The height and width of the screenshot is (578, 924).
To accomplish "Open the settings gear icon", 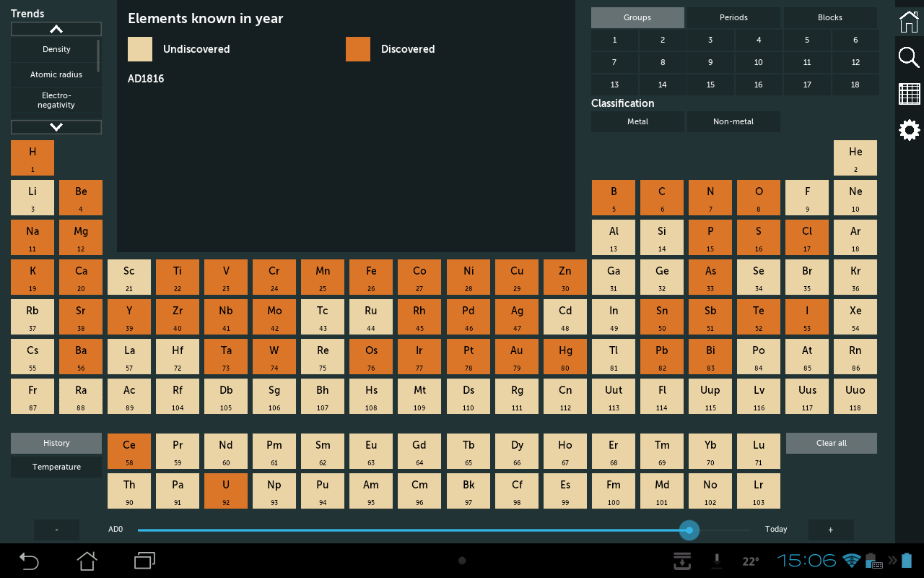I will tap(909, 130).
